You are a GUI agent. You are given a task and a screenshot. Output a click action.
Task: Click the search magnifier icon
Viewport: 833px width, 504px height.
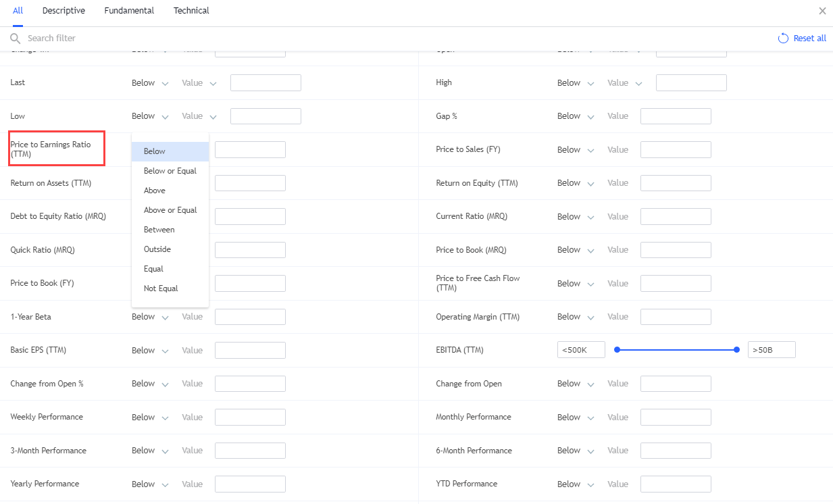[15, 39]
